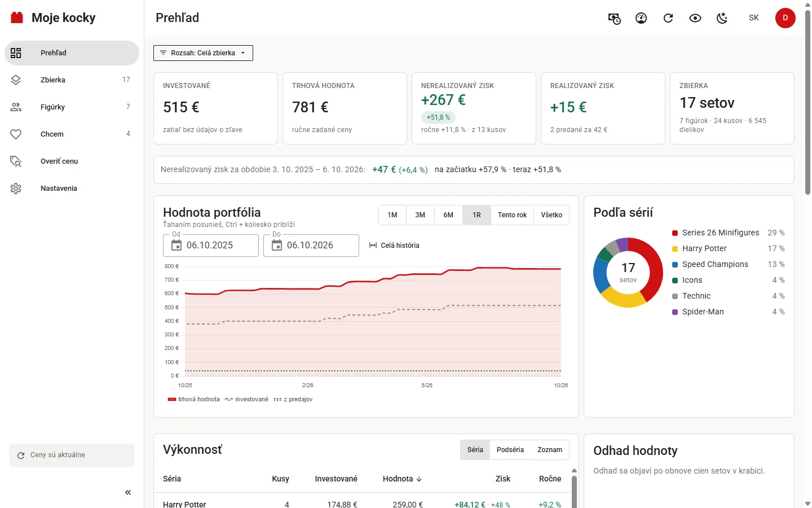Sort table by Zisk column
The image size is (812, 508).
[503, 479]
